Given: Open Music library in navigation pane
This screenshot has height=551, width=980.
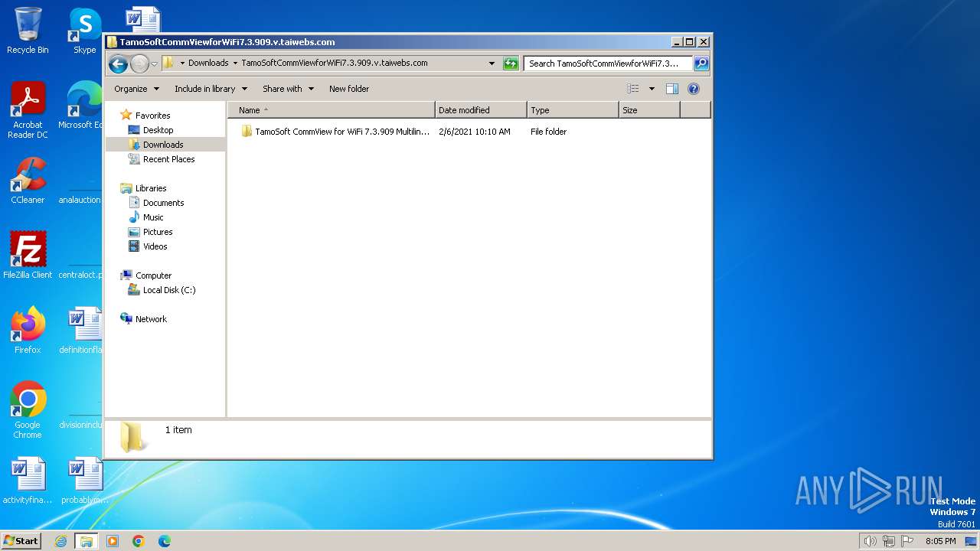Looking at the screenshot, I should tap(153, 217).
